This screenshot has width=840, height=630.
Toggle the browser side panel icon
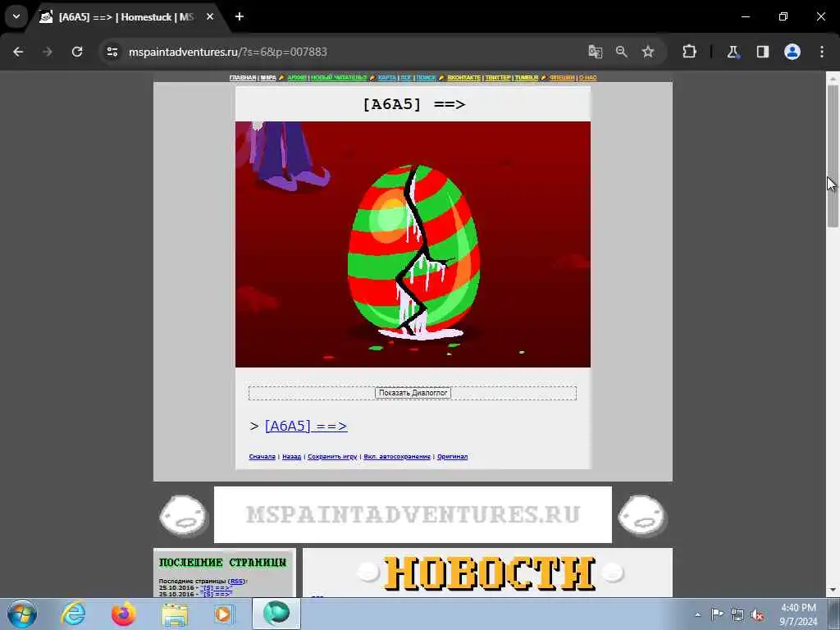(763, 52)
